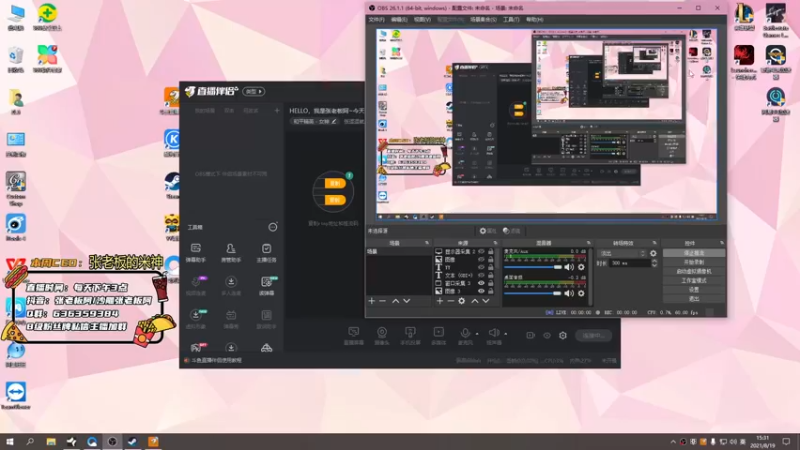This screenshot has height=450, width=800.
Task: Open the 读弹幕 tool in live companion toolbox
Action: 266,286
